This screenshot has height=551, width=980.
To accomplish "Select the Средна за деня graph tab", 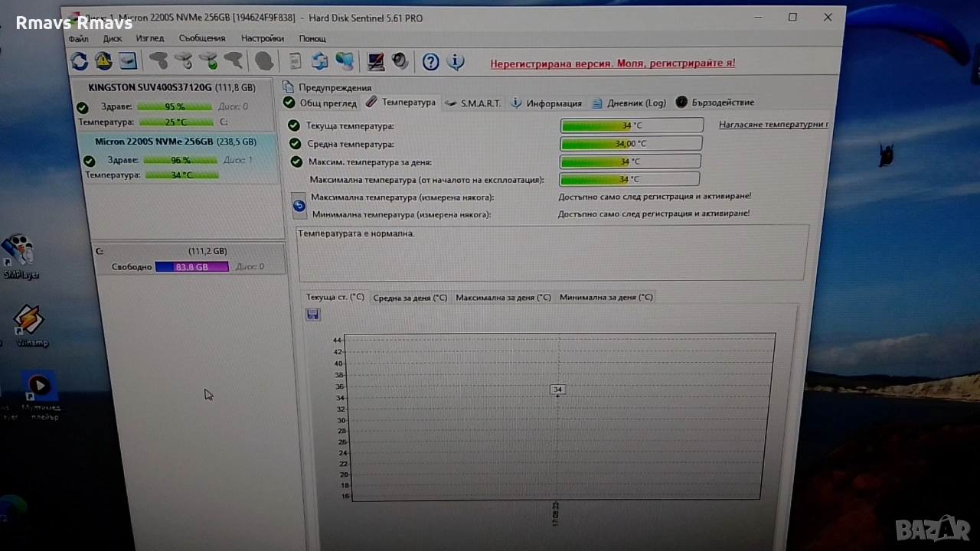I will pyautogui.click(x=410, y=298).
